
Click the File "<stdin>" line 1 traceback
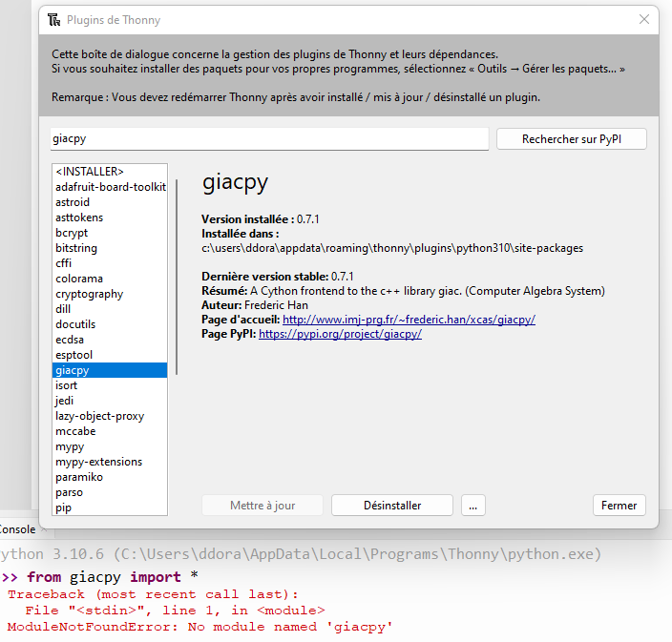click(175, 611)
